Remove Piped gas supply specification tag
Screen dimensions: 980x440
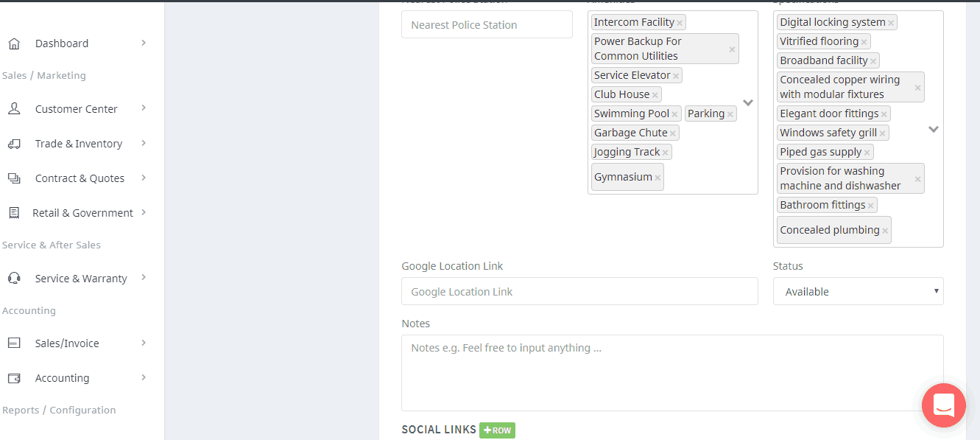click(x=867, y=153)
